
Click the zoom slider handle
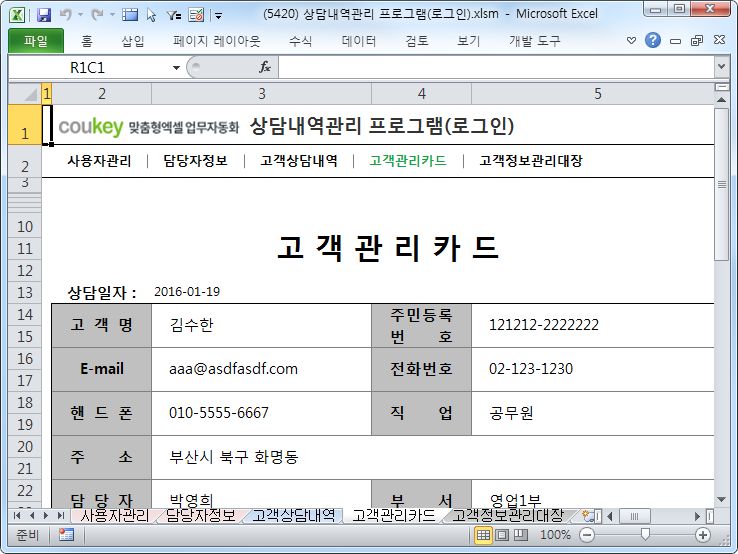click(645, 534)
